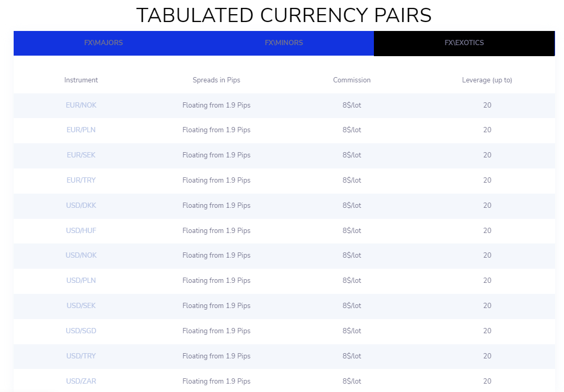Click the leverage 20 in USD/PLN row

(x=487, y=281)
